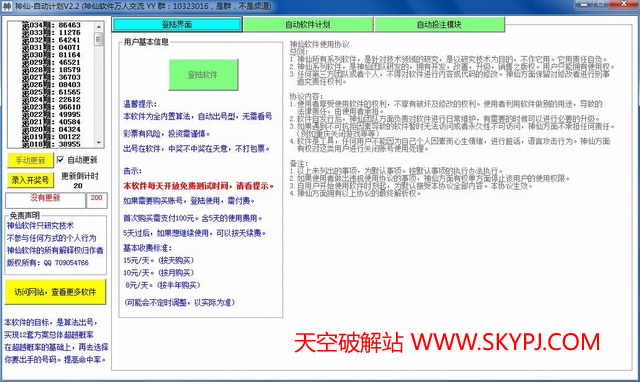The height and width of the screenshot is (382, 640).
Task: Open the 自动投注模块 tab
Action: [x=439, y=24]
